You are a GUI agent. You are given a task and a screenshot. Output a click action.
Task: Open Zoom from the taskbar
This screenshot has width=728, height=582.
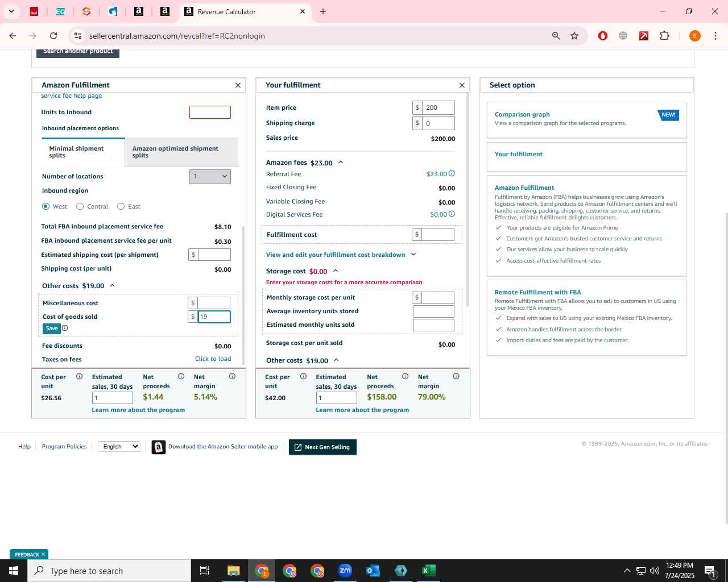345,571
